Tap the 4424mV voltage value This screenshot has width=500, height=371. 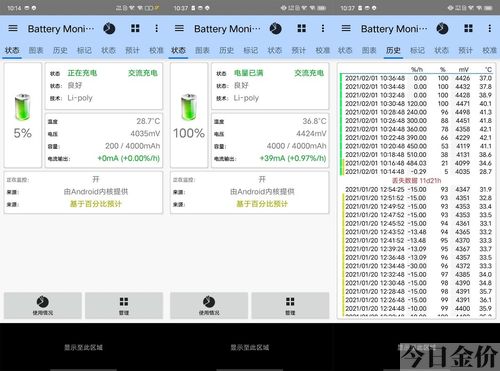(311, 133)
